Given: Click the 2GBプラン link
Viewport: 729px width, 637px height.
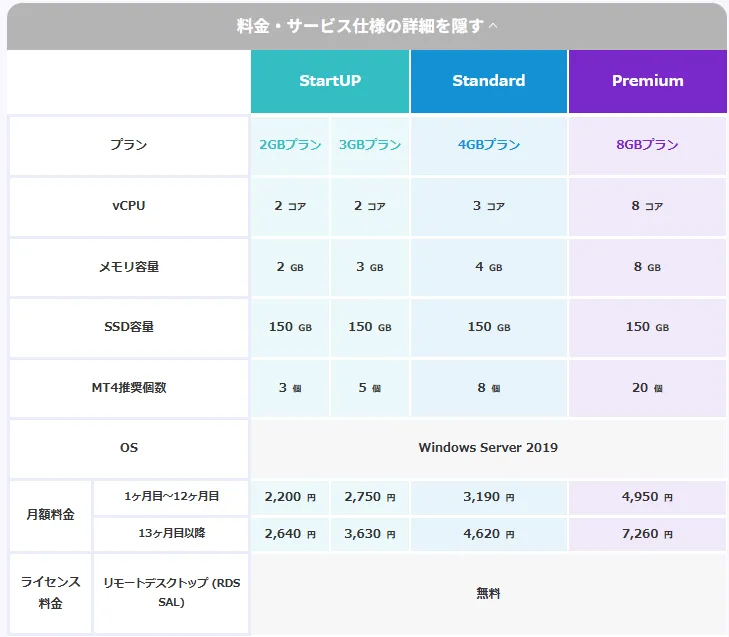Looking at the screenshot, I should coord(290,145).
